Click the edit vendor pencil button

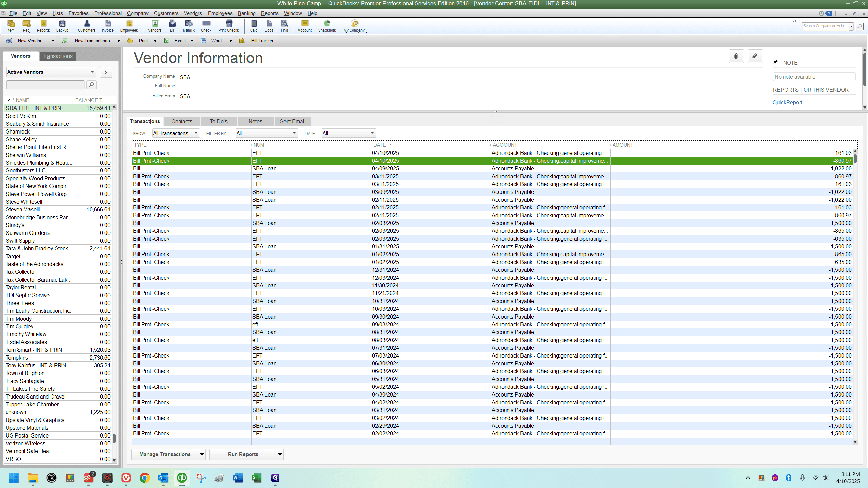point(755,56)
